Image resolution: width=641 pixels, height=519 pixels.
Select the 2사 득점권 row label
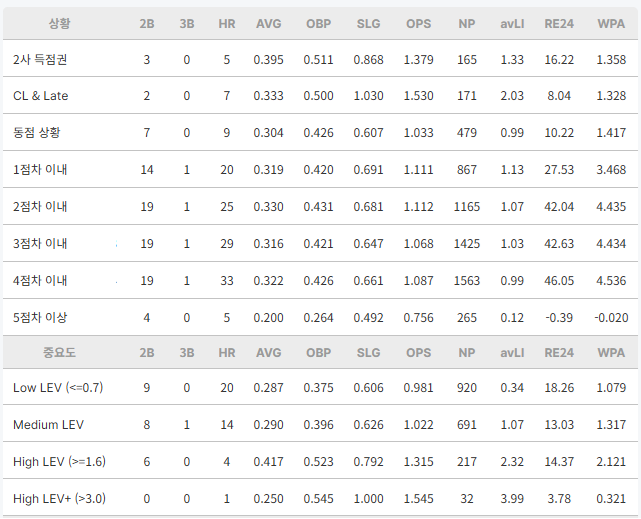[40, 60]
